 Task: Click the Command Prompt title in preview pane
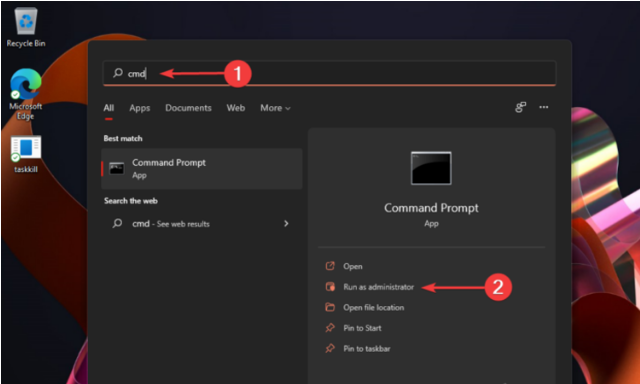pos(431,208)
